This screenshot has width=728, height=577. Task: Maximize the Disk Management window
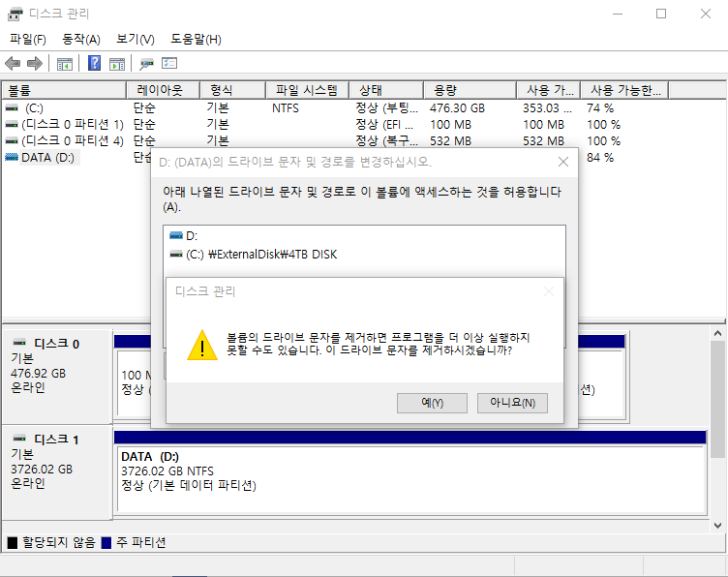coord(661,14)
